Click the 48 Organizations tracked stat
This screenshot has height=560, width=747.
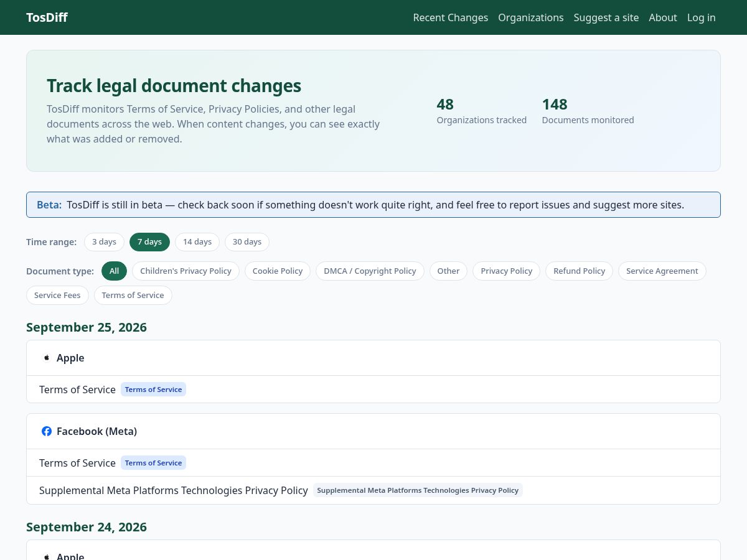click(x=482, y=111)
